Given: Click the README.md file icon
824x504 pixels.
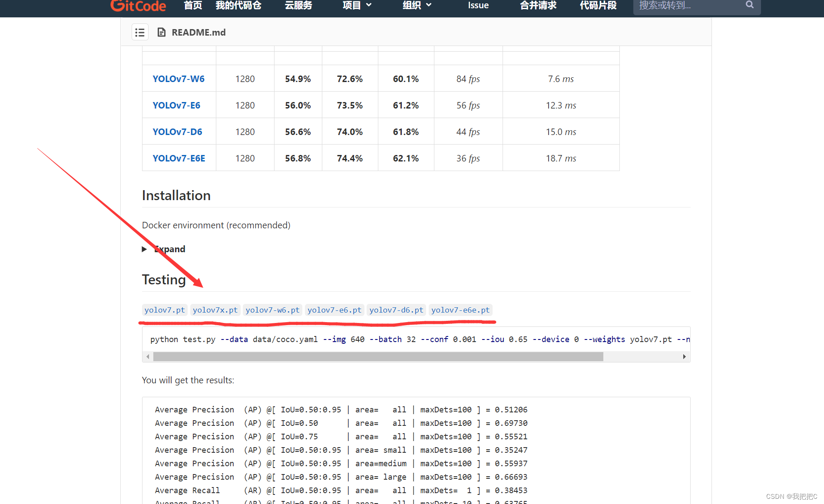Looking at the screenshot, I should pyautogui.click(x=162, y=33).
